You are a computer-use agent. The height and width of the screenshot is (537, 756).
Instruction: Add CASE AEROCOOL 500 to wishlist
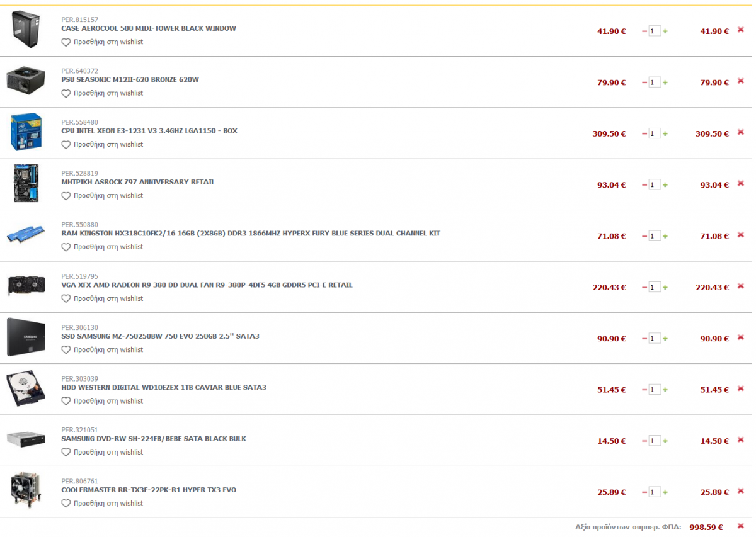[102, 42]
